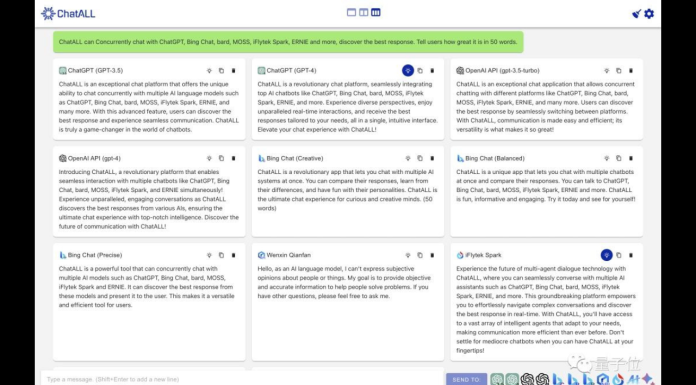Copy the Bing Chat (Balanced) response
Screen dimensions: 696x385
(x=618, y=158)
